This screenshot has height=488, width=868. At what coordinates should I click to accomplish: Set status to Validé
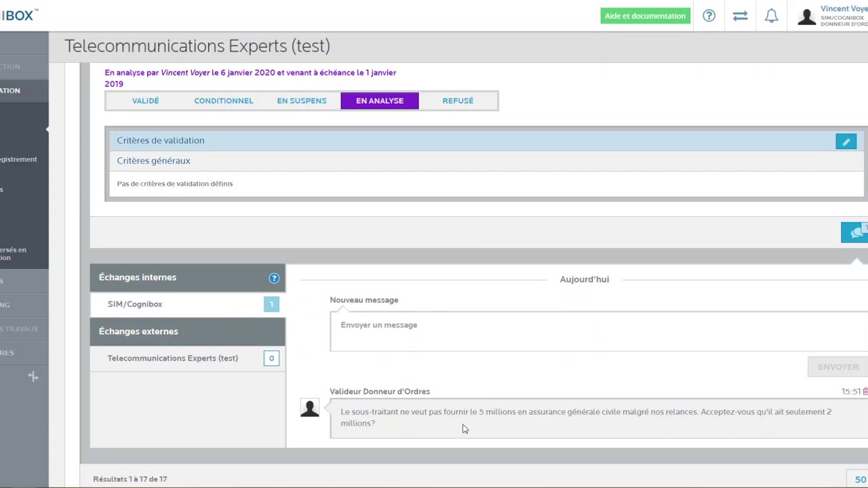click(x=145, y=101)
